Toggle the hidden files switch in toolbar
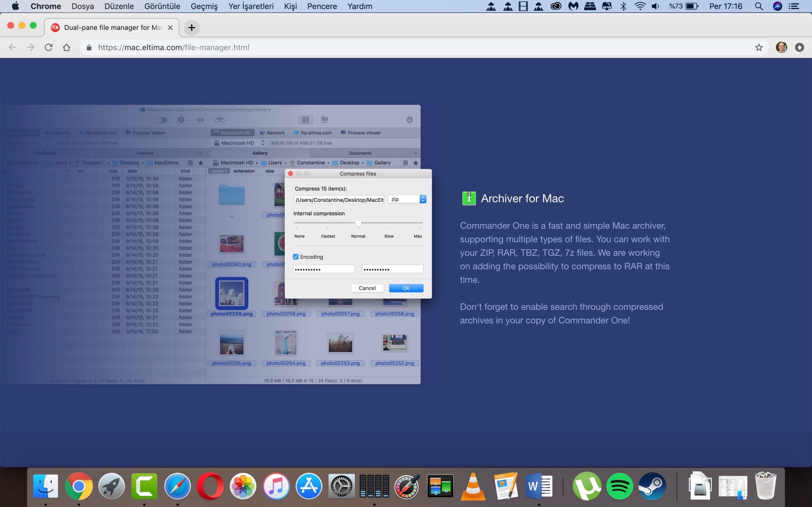812x507 pixels. pos(162,120)
